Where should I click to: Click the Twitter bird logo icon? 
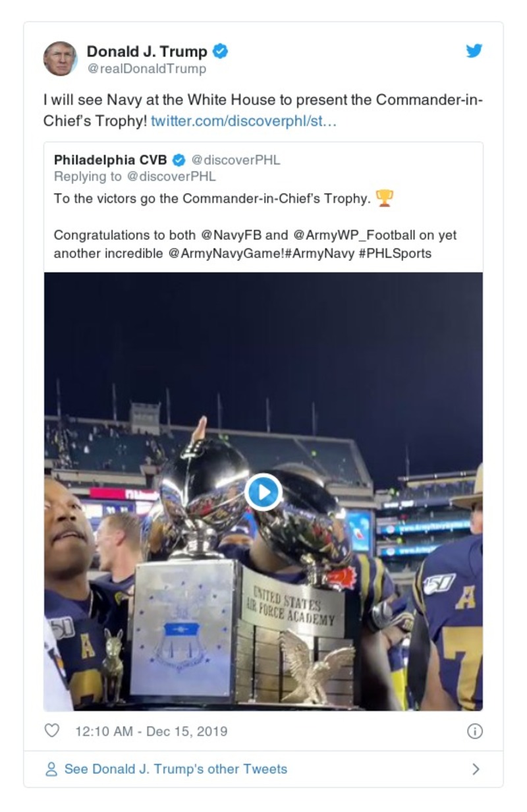pos(474,51)
